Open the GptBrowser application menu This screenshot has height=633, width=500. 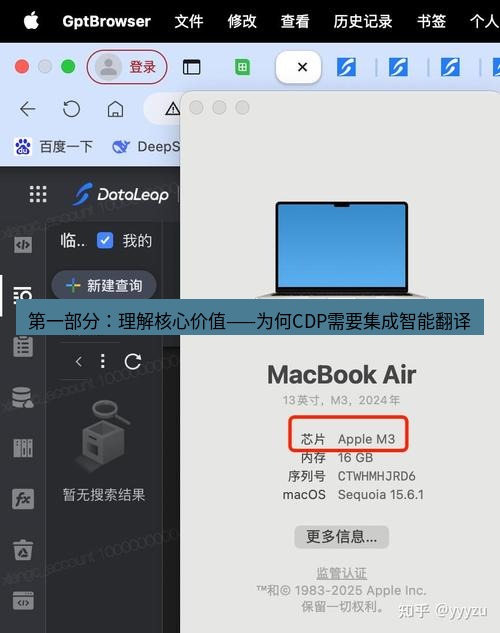(107, 21)
